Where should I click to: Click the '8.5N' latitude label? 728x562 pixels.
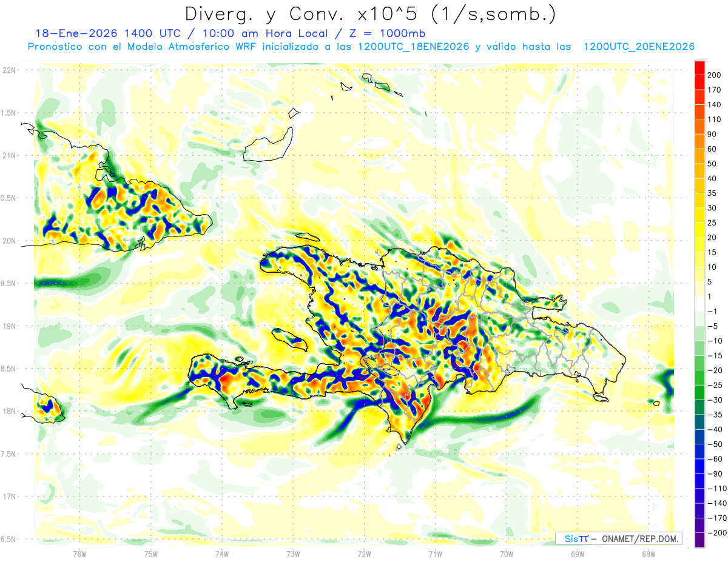(9, 369)
